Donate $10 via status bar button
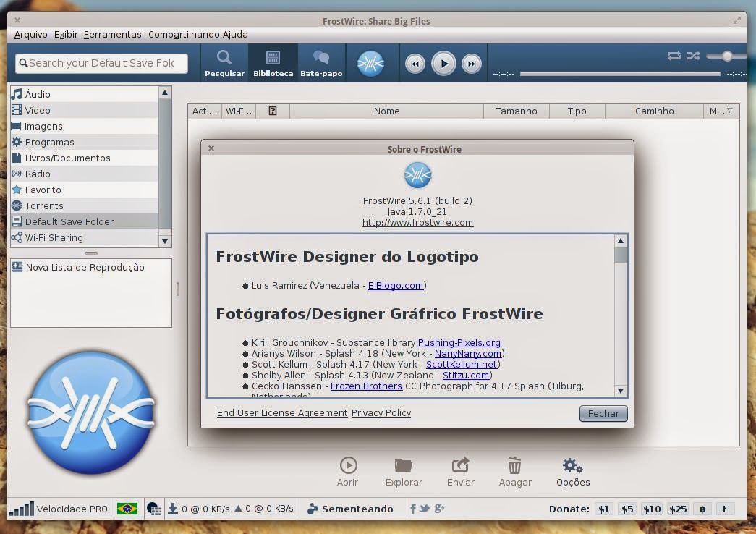756x534 pixels. coord(652,509)
